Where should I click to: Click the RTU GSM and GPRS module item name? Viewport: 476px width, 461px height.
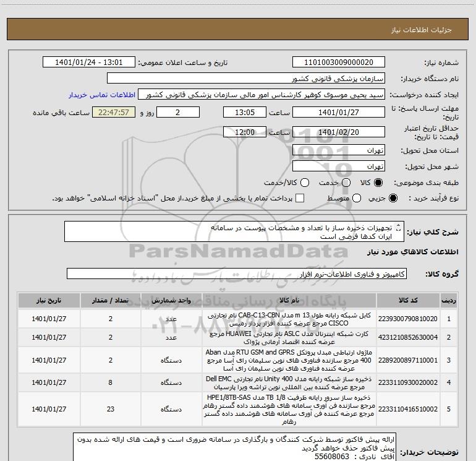coord(289,360)
